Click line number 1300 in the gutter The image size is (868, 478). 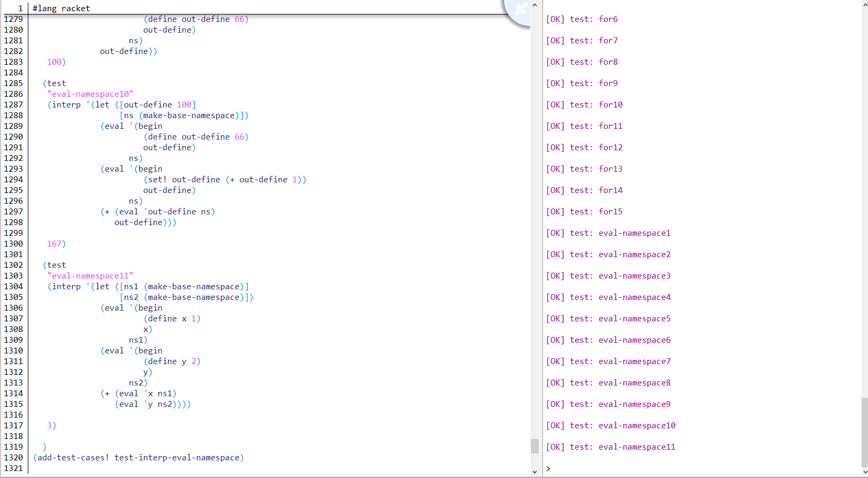[x=13, y=244]
